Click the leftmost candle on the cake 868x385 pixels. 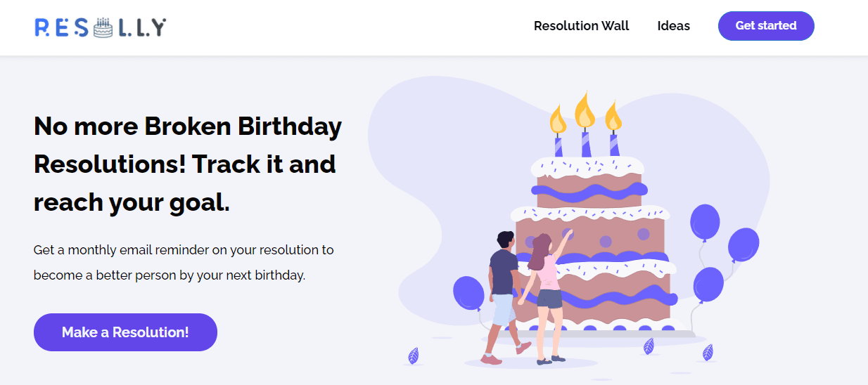pyautogui.click(x=559, y=145)
